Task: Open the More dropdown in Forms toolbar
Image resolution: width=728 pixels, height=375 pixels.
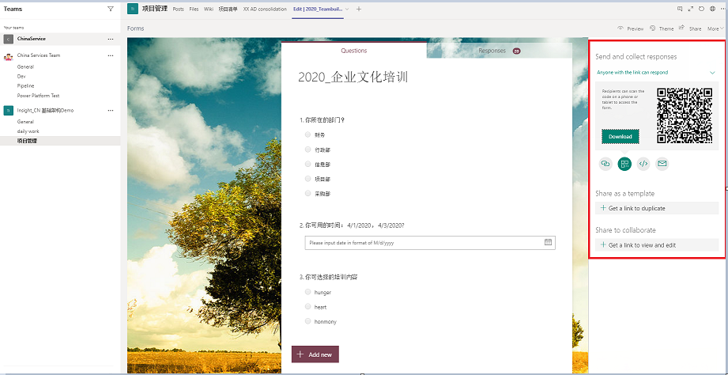Action: (715, 29)
